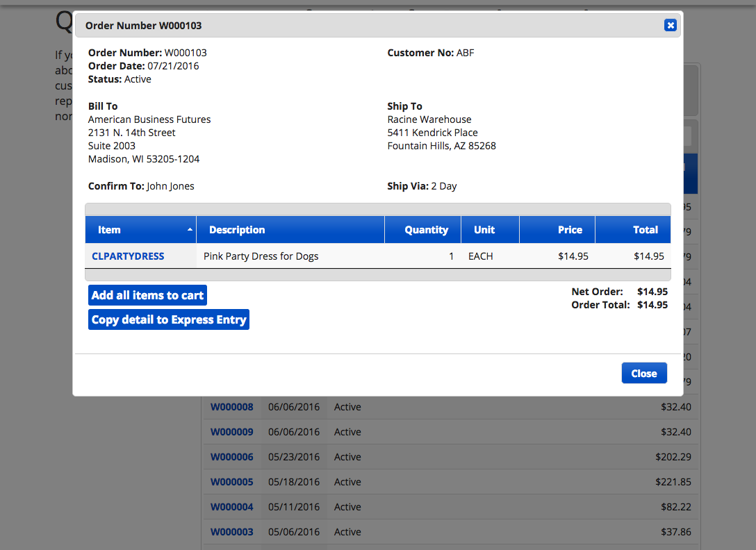
Task: Open order W000006 in background list
Action: (x=232, y=457)
